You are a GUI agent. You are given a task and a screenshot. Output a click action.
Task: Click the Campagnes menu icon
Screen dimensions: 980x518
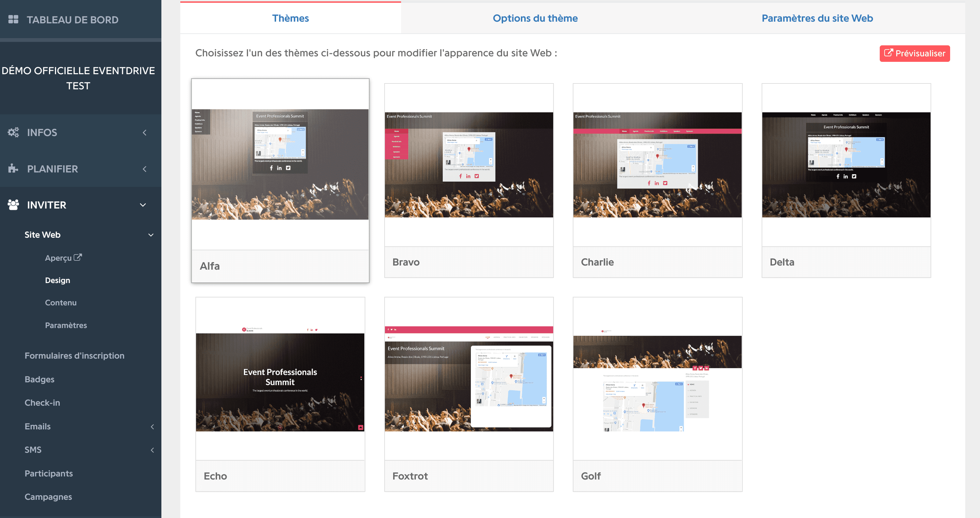pyautogui.click(x=48, y=496)
